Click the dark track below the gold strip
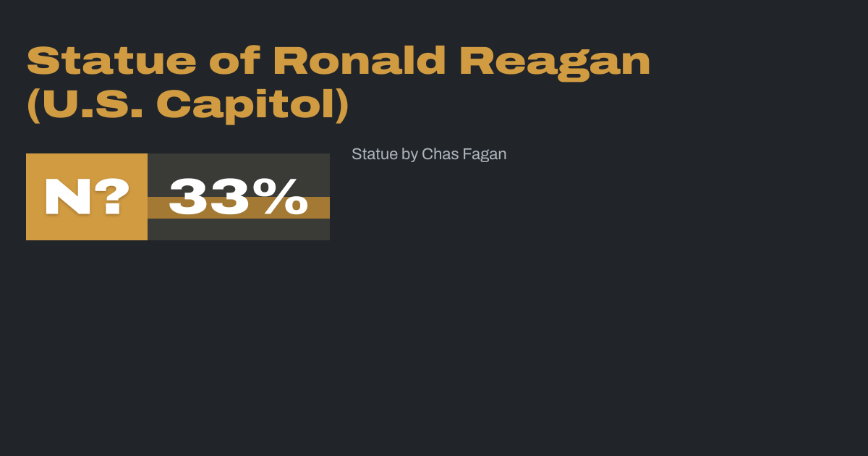The height and width of the screenshot is (456, 868). click(x=239, y=229)
